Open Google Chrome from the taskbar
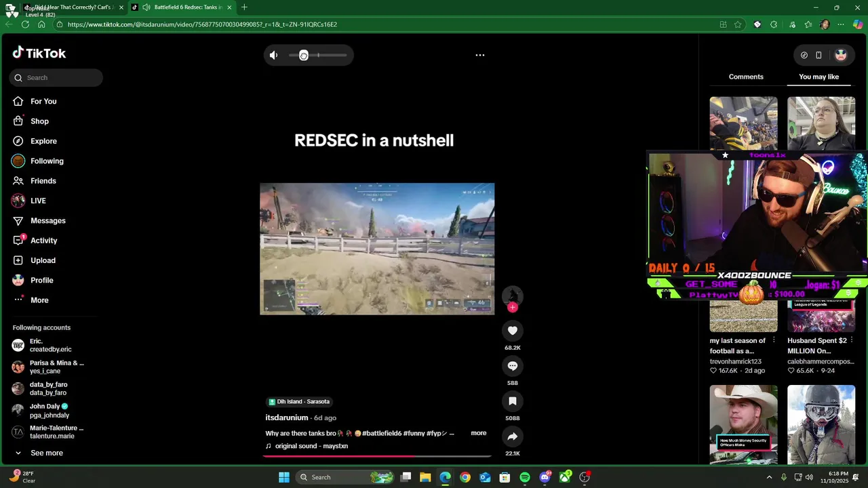This screenshot has height=488, width=868. (465, 477)
